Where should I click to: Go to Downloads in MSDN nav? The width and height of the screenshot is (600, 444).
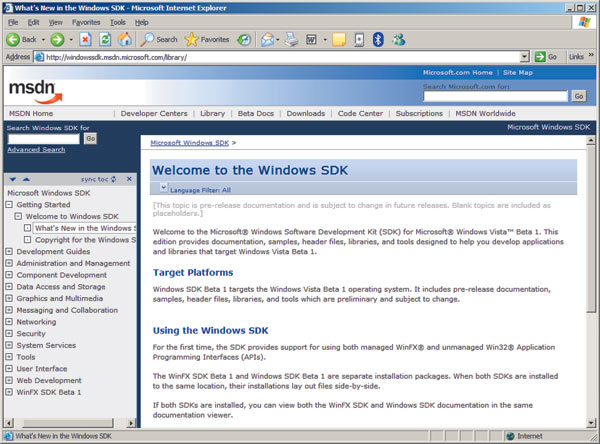tap(306, 113)
